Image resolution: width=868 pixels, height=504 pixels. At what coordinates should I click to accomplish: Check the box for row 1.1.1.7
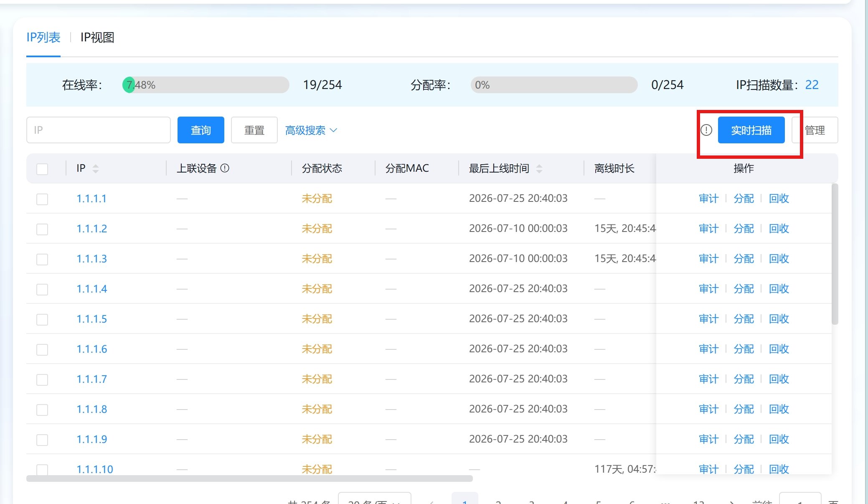[42, 380]
